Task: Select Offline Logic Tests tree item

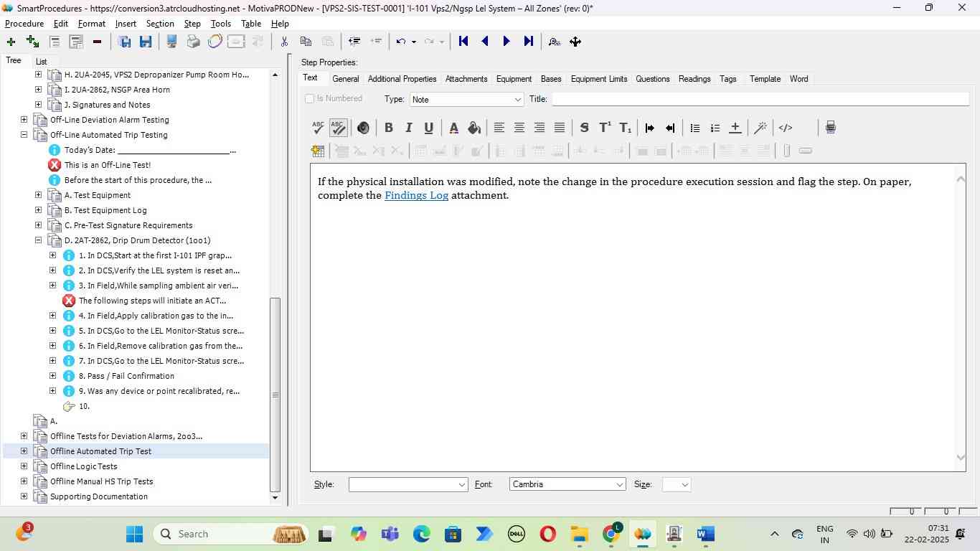Action: click(x=84, y=466)
